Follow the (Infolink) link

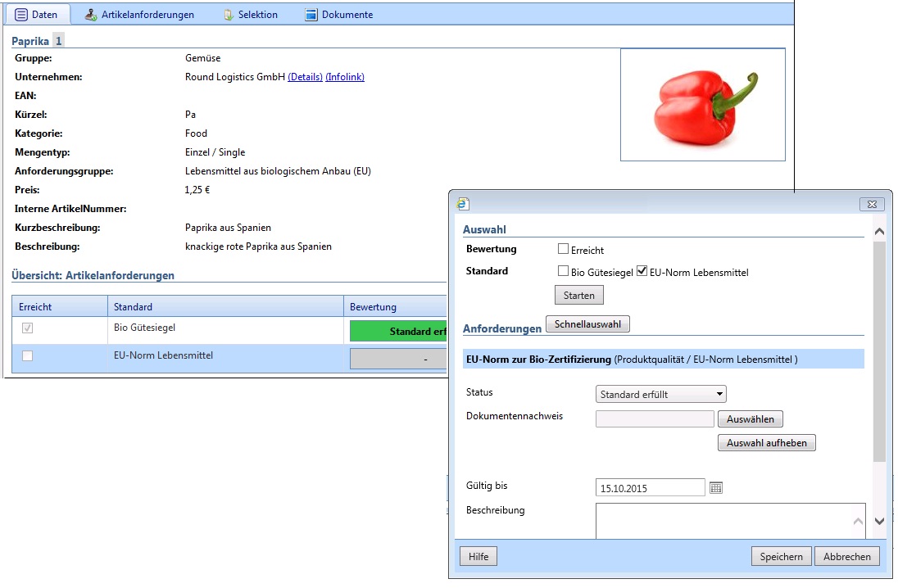click(x=345, y=77)
